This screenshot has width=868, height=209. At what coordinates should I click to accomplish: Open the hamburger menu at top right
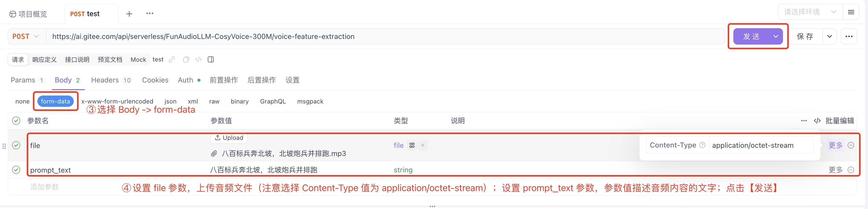pyautogui.click(x=851, y=12)
